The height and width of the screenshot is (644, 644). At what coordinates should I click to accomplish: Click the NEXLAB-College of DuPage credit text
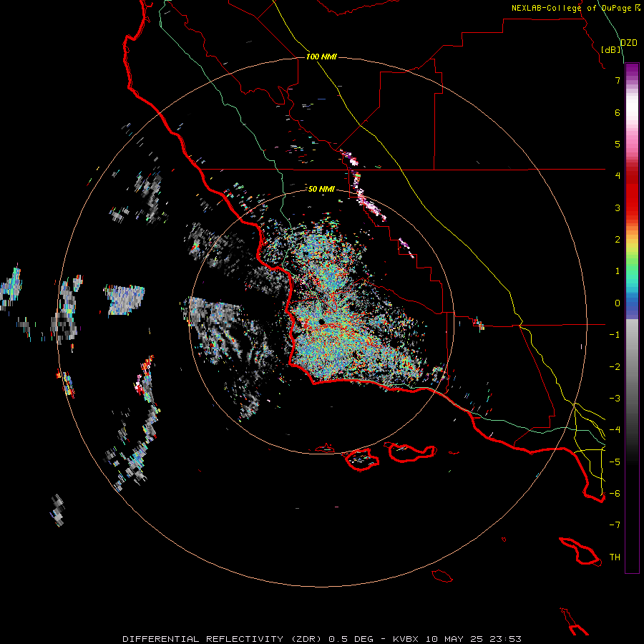(x=571, y=8)
